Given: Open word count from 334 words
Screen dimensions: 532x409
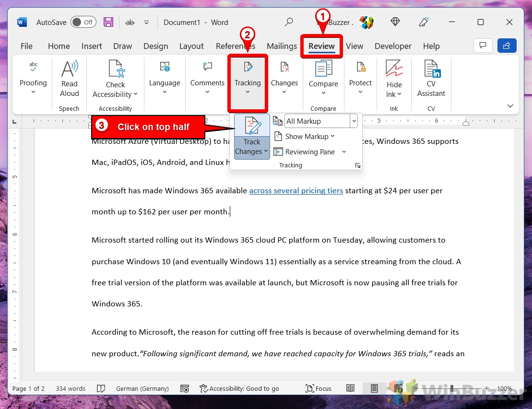Looking at the screenshot, I should coord(71,389).
